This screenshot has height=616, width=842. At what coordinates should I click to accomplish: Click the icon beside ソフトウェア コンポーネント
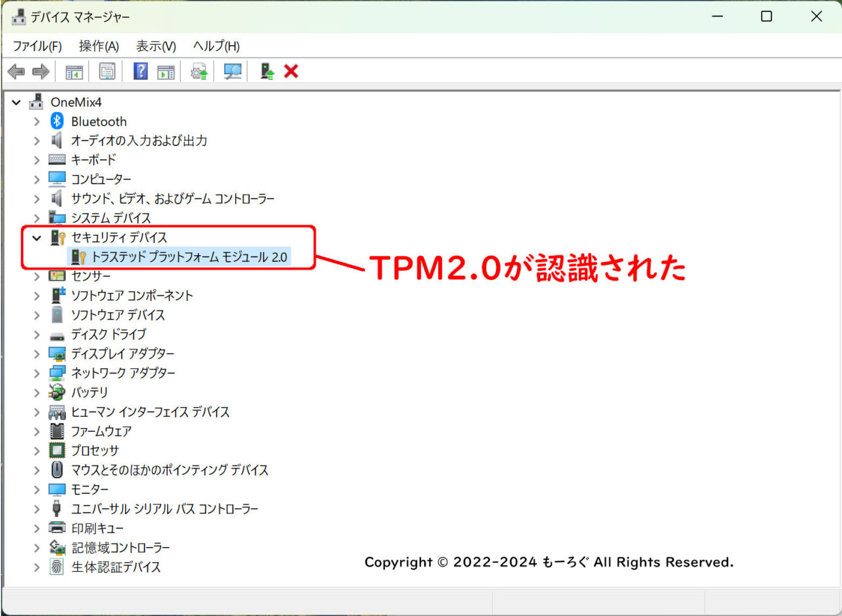pyautogui.click(x=58, y=295)
